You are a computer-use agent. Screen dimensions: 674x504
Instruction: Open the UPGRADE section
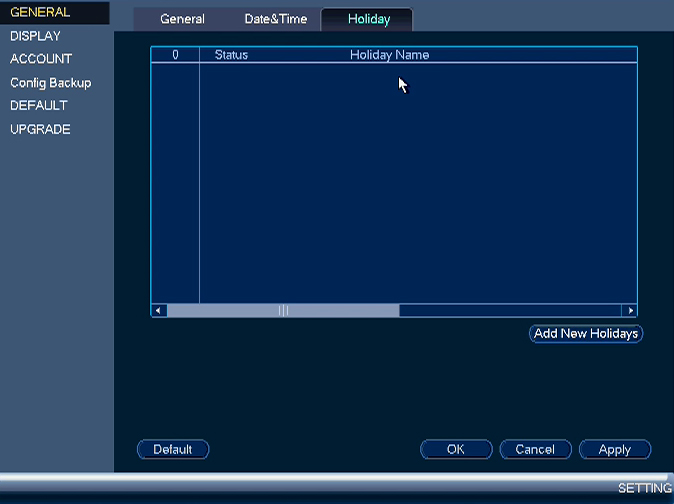(x=40, y=129)
